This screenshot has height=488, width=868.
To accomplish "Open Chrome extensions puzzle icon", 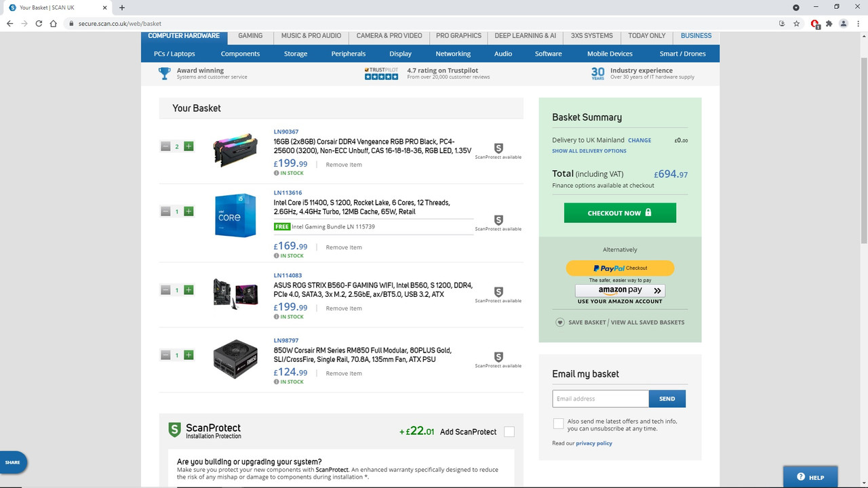I will pyautogui.click(x=829, y=23).
